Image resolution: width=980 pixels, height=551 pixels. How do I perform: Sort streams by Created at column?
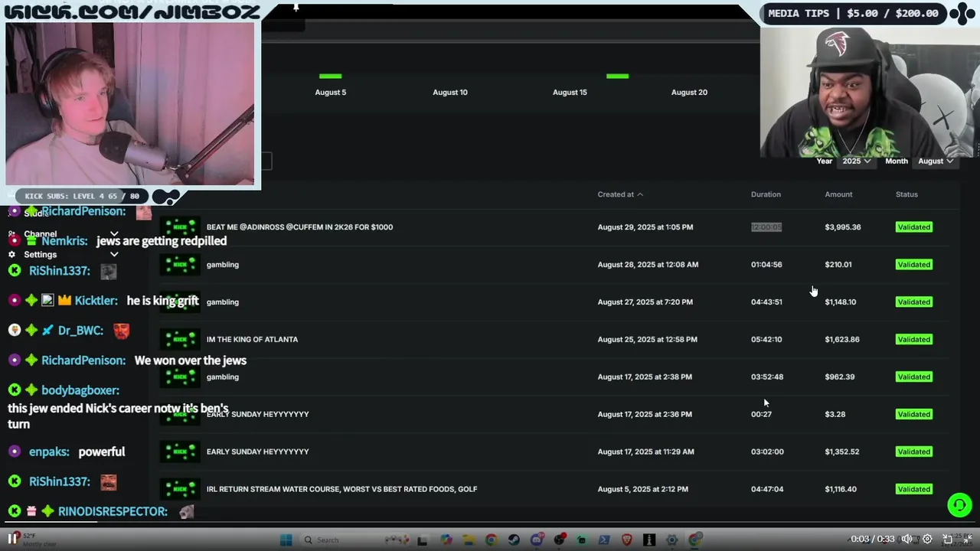click(x=620, y=194)
